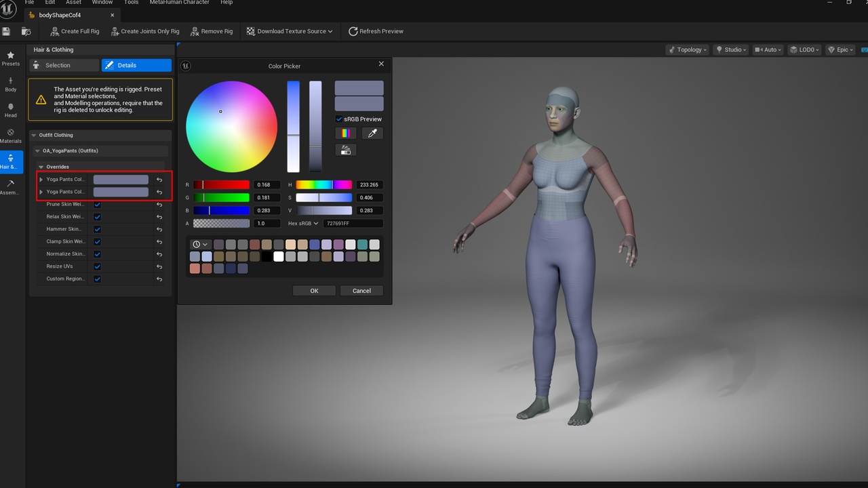The height and width of the screenshot is (488, 868).
Task: Open the color themes palette button
Action: [x=345, y=150]
